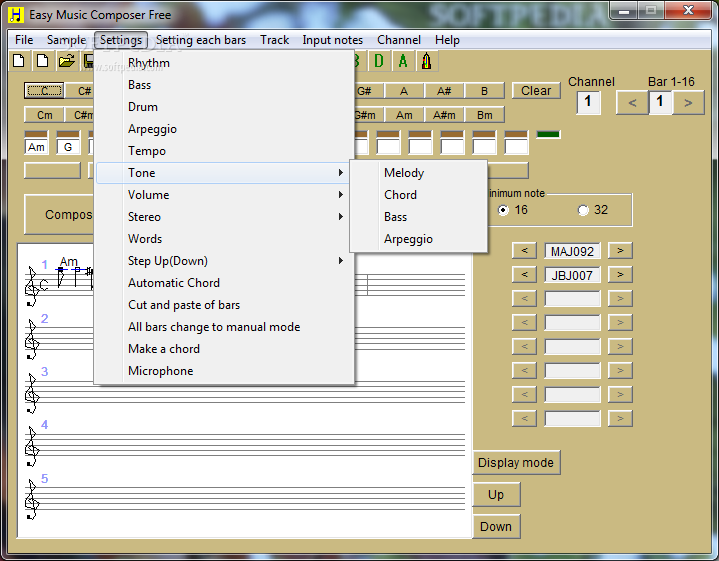Choose Automatic Chord
The width and height of the screenshot is (719, 561).
tap(222, 283)
